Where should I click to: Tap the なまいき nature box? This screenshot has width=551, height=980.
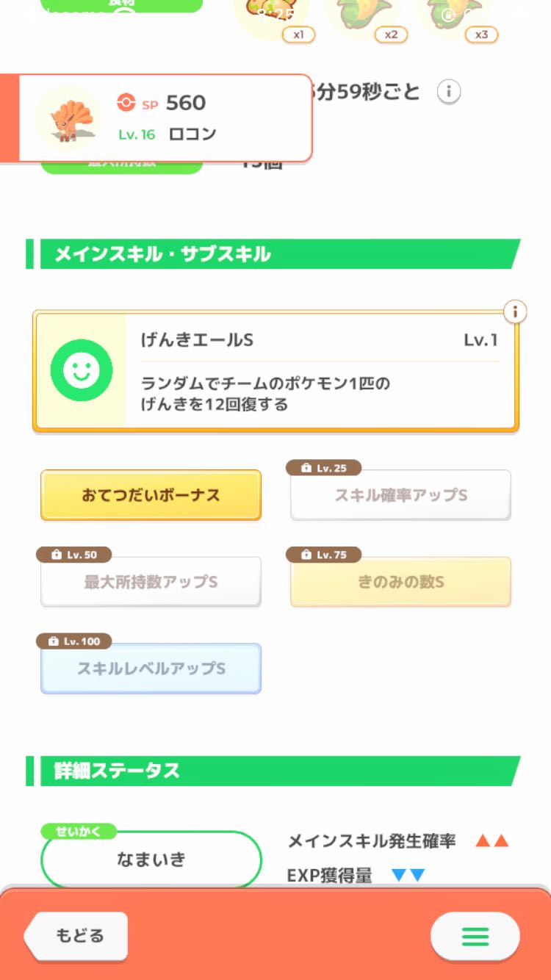[x=151, y=859]
